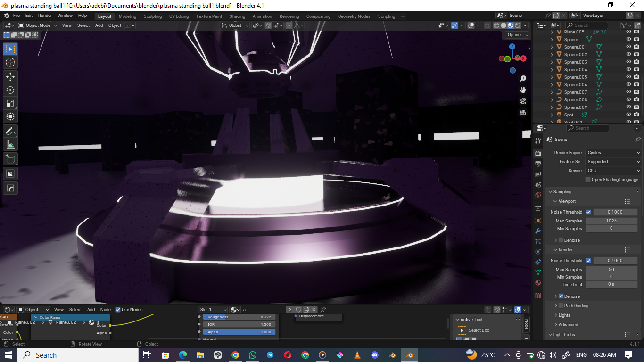Open the Texture properties tab
This screenshot has width=644, height=362.
tap(538, 295)
